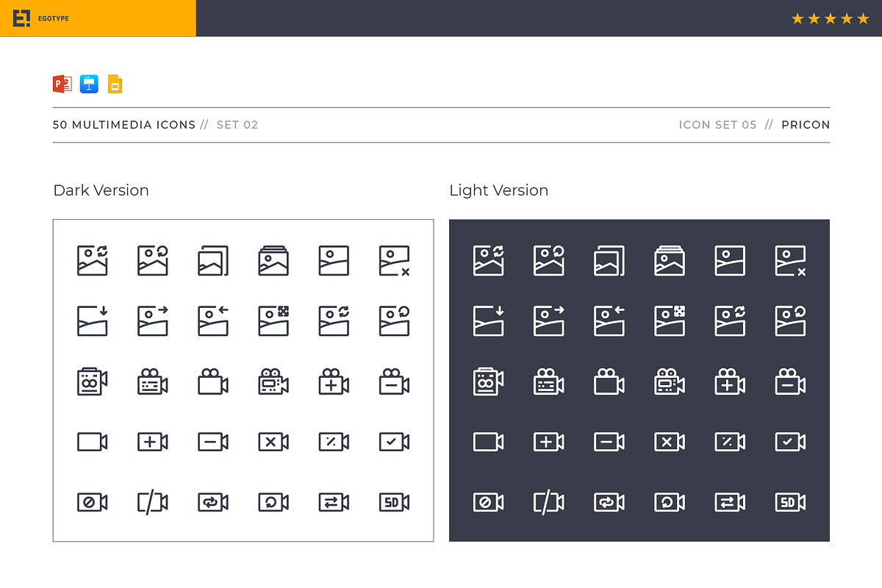The image size is (882, 588).
Task: Select film camera with text lines, Light Version
Action: point(549,382)
